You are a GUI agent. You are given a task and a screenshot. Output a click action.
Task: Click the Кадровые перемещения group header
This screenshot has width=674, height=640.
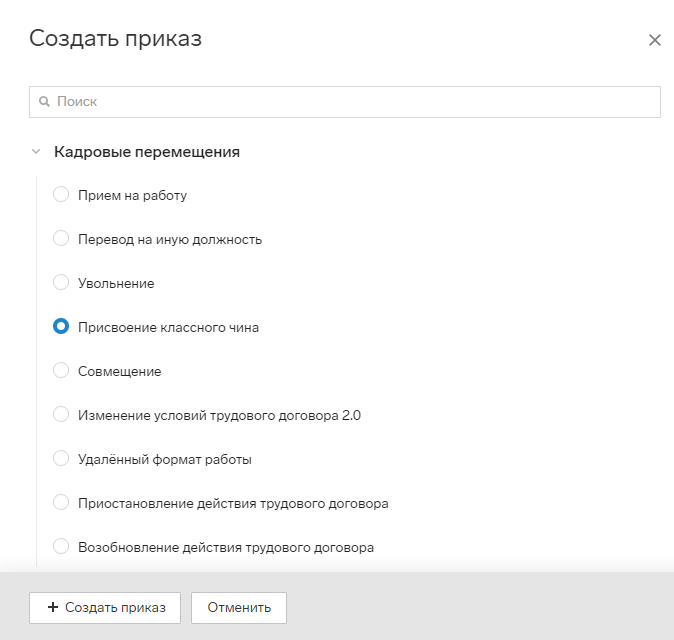coord(147,152)
